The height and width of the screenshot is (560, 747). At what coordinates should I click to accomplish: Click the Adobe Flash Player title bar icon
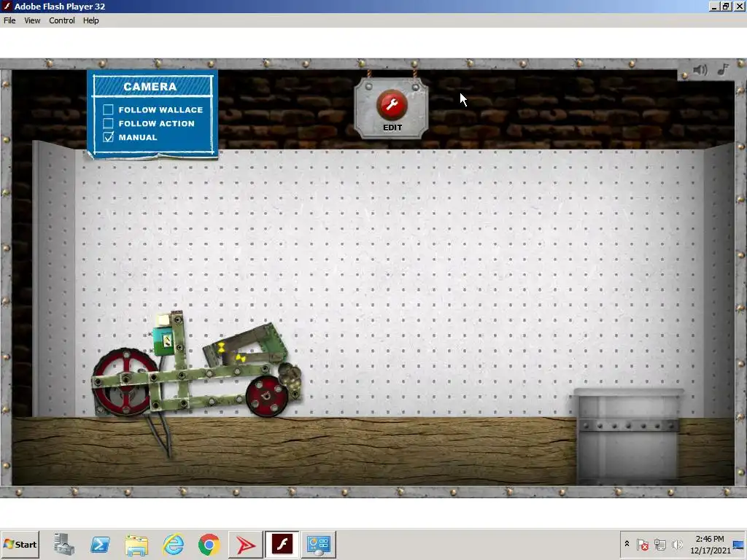click(7, 6)
